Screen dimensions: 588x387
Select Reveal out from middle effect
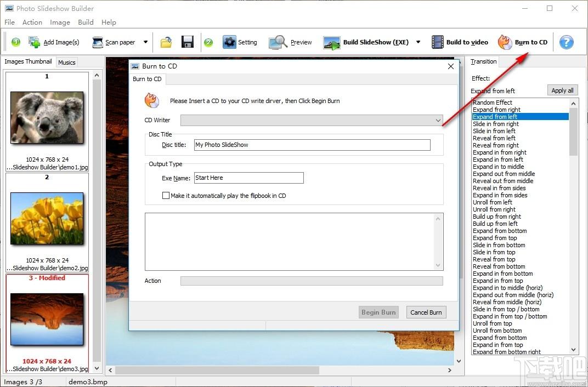(x=503, y=180)
